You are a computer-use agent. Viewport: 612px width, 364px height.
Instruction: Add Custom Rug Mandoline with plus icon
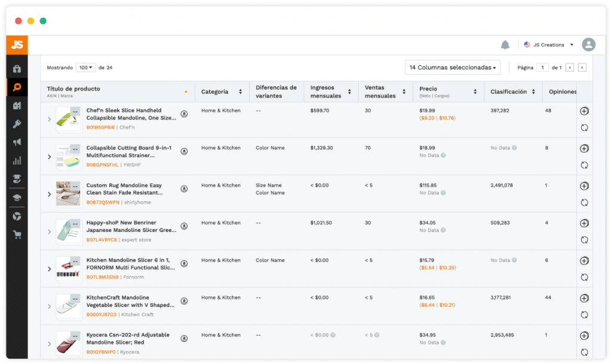(x=585, y=186)
